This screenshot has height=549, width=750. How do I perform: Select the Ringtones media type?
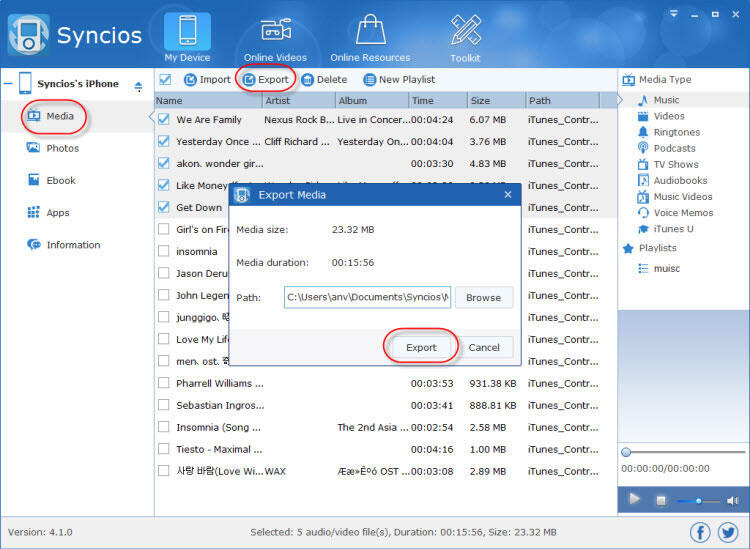click(x=669, y=132)
